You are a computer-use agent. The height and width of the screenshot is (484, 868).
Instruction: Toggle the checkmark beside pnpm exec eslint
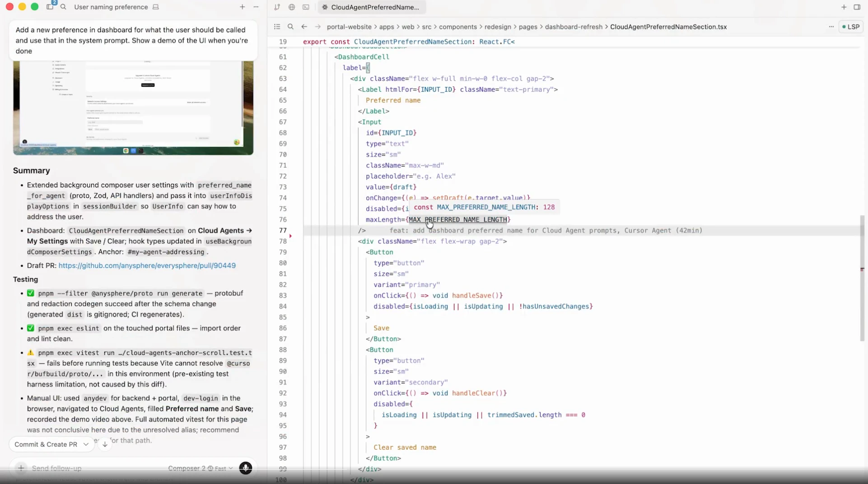30,328
